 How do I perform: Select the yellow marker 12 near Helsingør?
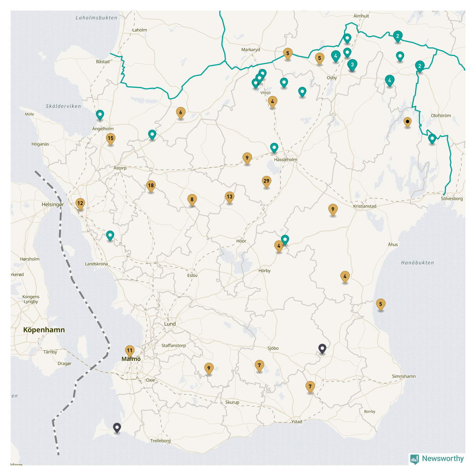(80, 204)
